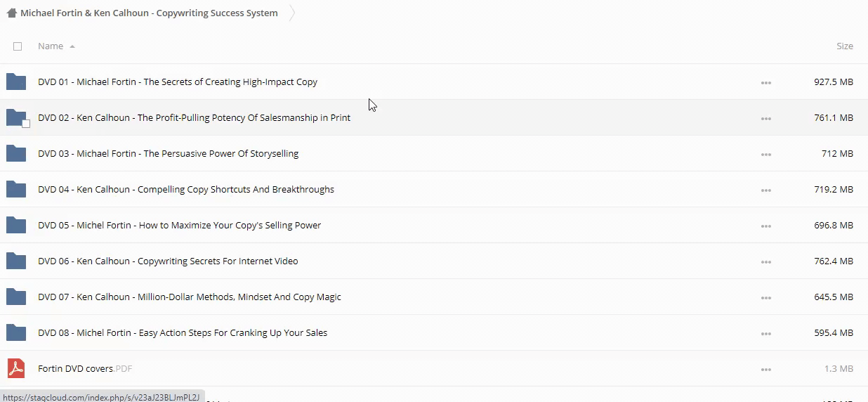
Task: Toggle the select-all checkbox in header
Action: click(x=18, y=46)
